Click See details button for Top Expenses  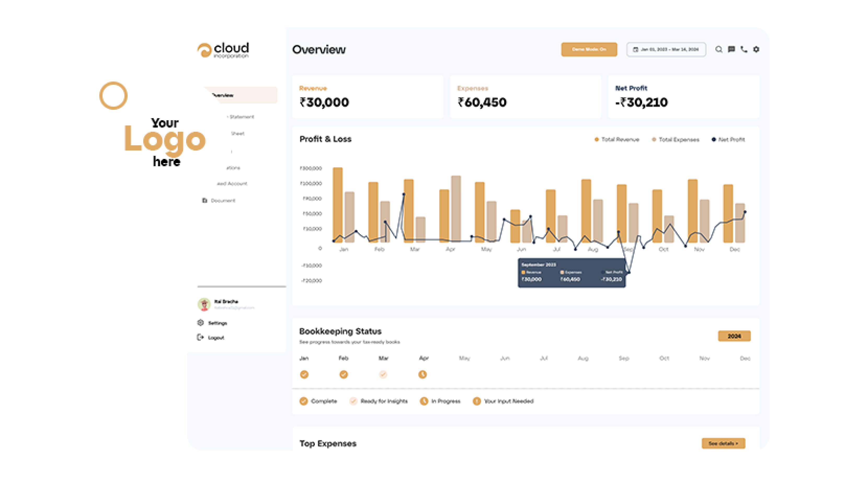(723, 443)
